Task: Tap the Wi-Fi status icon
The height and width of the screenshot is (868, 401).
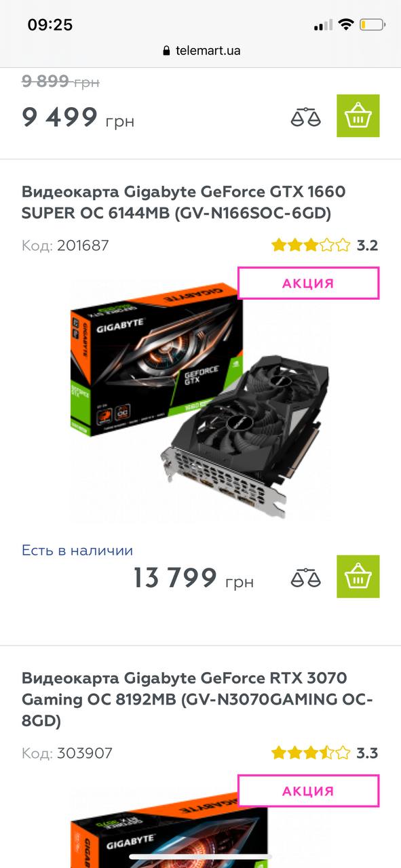Action: tap(346, 25)
